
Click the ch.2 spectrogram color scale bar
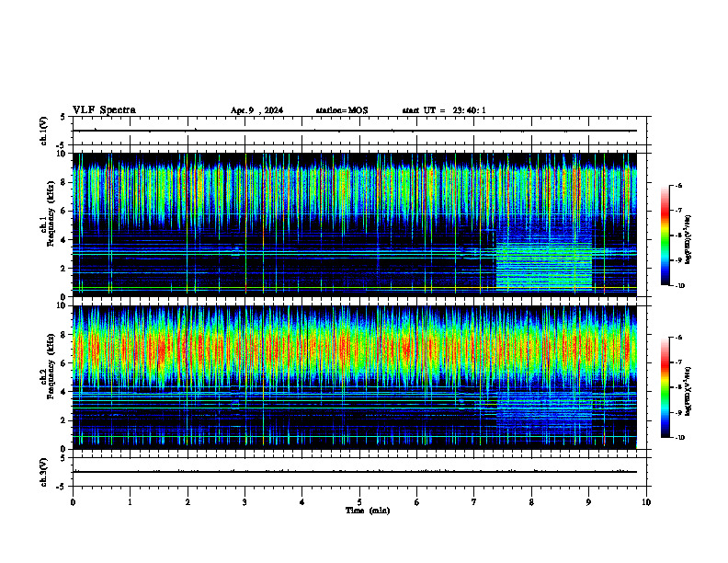coord(665,387)
